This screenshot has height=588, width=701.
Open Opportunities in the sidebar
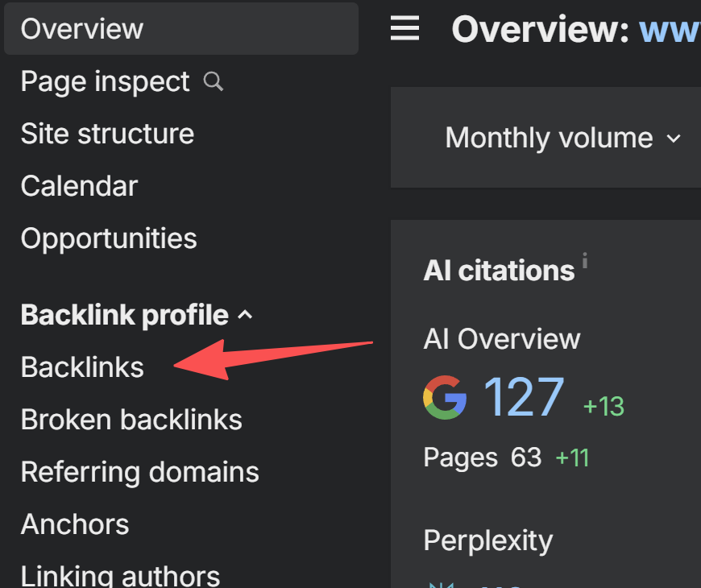pos(109,238)
